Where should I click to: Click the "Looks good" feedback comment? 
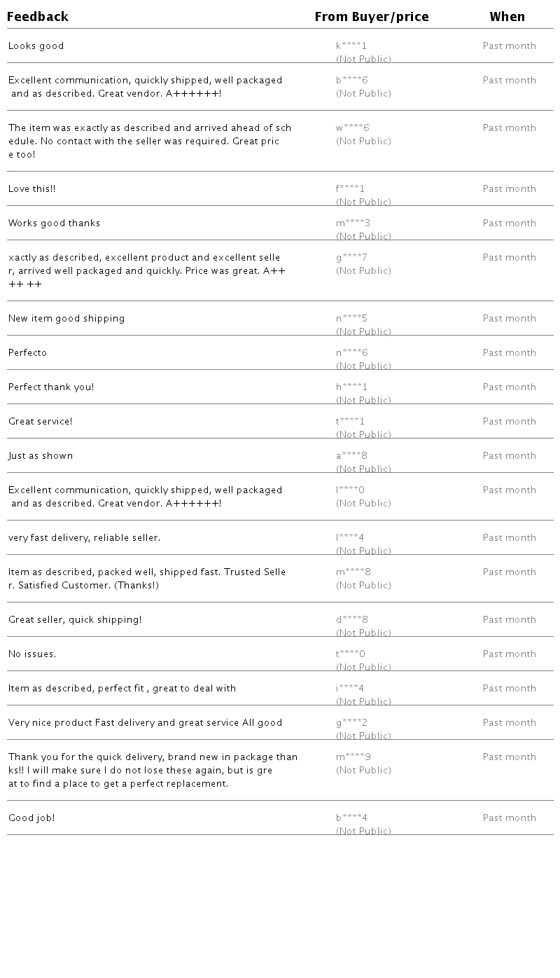coord(36,46)
